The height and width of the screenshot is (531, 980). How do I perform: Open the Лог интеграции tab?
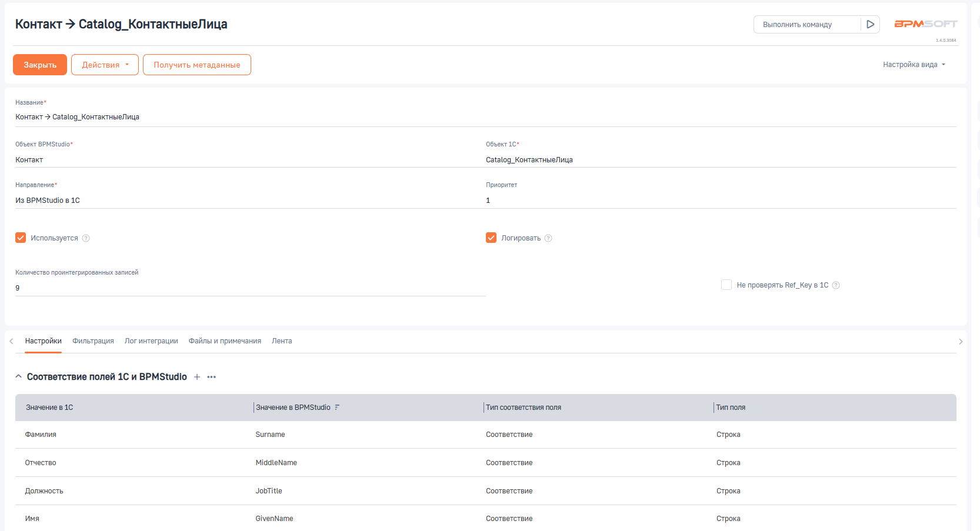pos(151,341)
